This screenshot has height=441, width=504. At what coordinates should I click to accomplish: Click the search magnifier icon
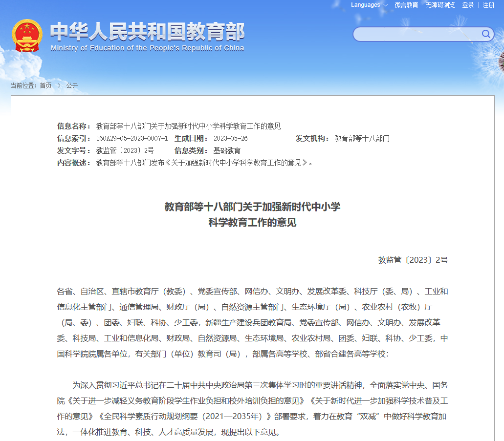pos(485,34)
